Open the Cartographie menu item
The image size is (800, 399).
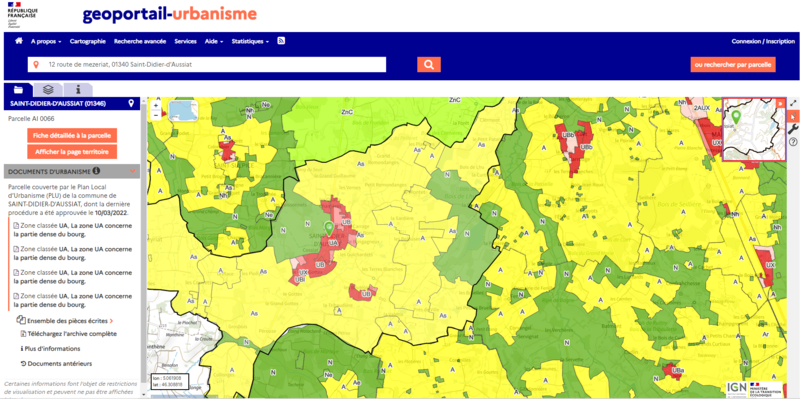coord(88,41)
